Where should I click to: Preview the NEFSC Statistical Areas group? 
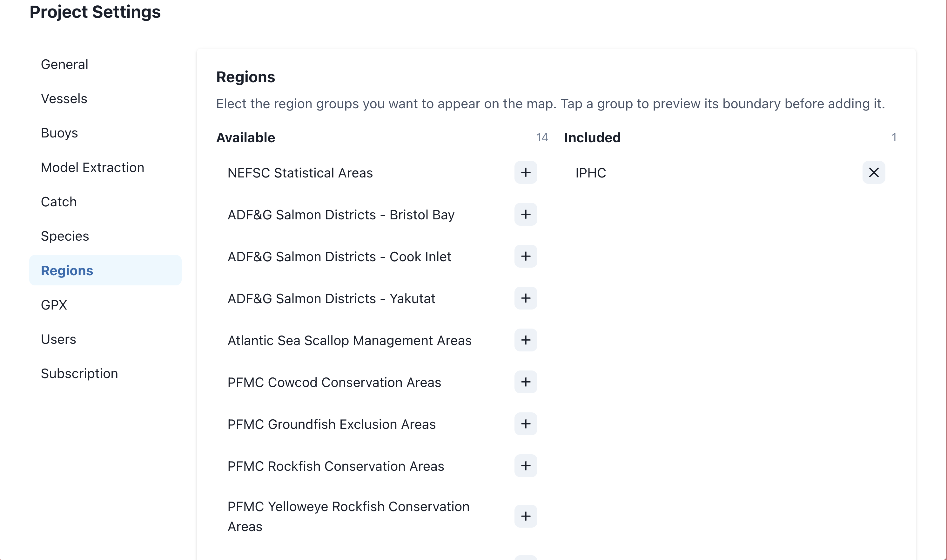click(300, 173)
